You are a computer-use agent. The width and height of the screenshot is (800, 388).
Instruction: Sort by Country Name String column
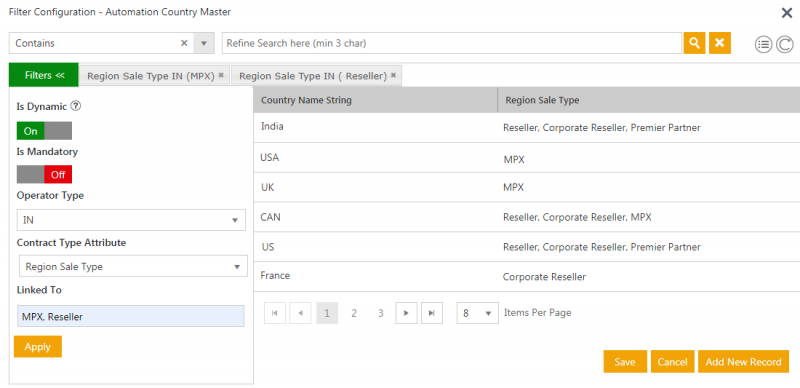click(x=376, y=100)
